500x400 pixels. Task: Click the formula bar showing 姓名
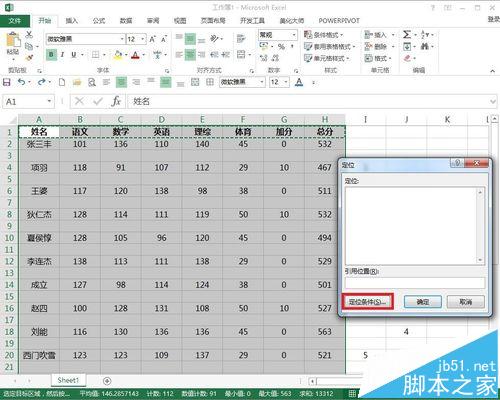pos(312,101)
